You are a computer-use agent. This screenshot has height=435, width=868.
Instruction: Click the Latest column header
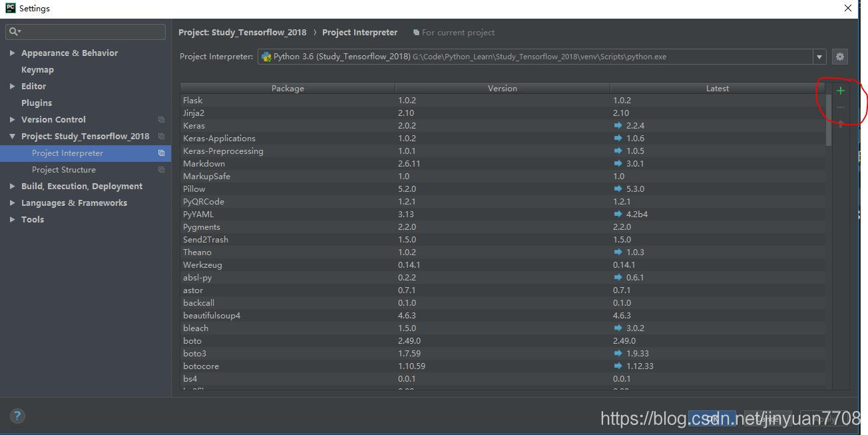tap(718, 88)
